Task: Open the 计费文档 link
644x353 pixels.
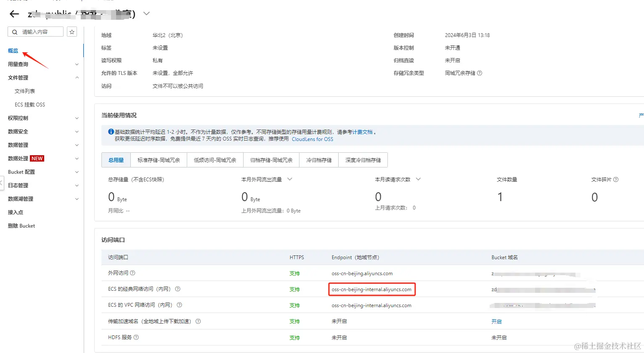Action: [363, 132]
